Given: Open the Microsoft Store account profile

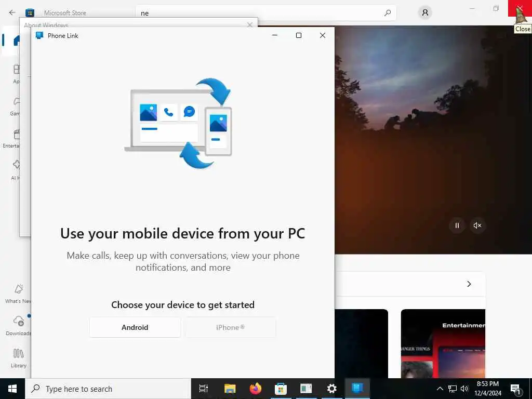Looking at the screenshot, I should (425, 13).
